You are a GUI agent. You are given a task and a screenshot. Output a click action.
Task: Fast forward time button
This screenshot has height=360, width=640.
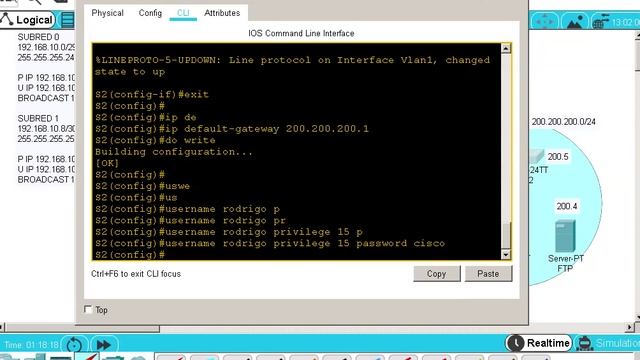pos(104,345)
